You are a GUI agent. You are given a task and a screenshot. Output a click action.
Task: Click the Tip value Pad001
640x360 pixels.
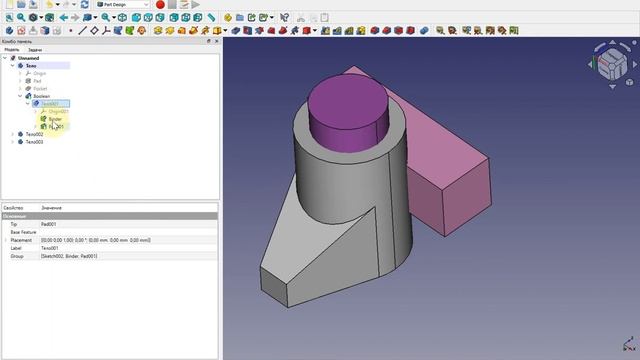point(129,224)
